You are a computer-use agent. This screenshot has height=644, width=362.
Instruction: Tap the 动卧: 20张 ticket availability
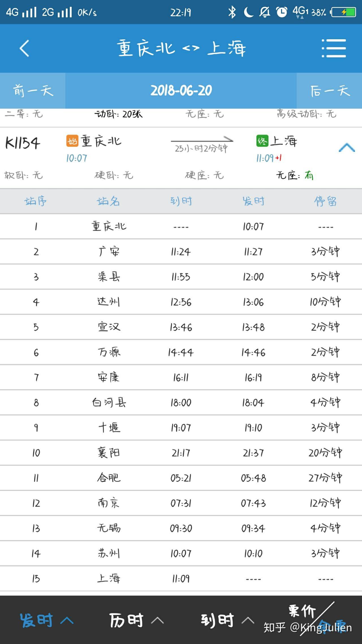coord(118,114)
